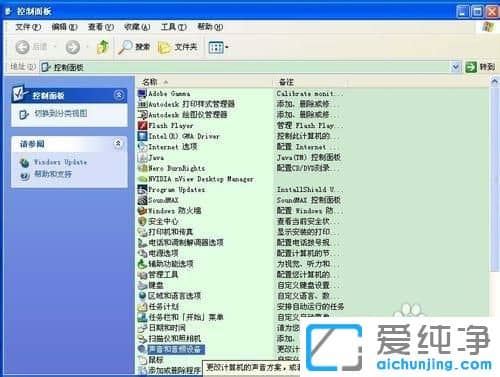This screenshot has height=377, width=500.
Task: Toggle the 文件夹 folders pane button
Action: [x=178, y=48]
